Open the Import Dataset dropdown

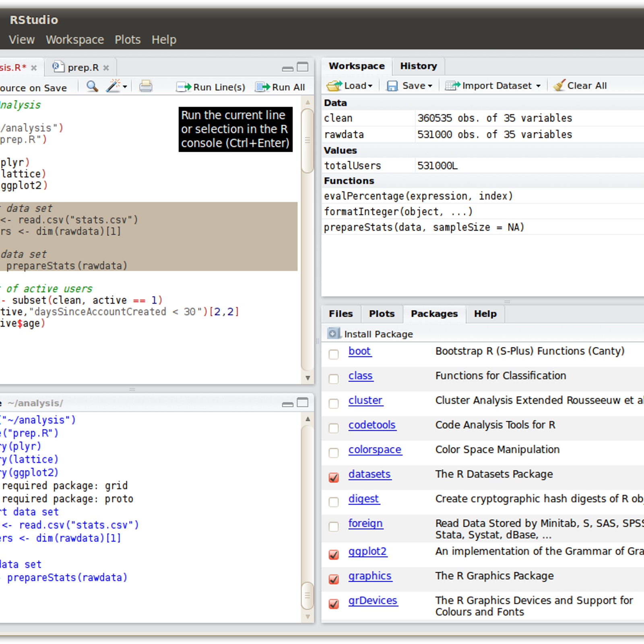tap(493, 86)
